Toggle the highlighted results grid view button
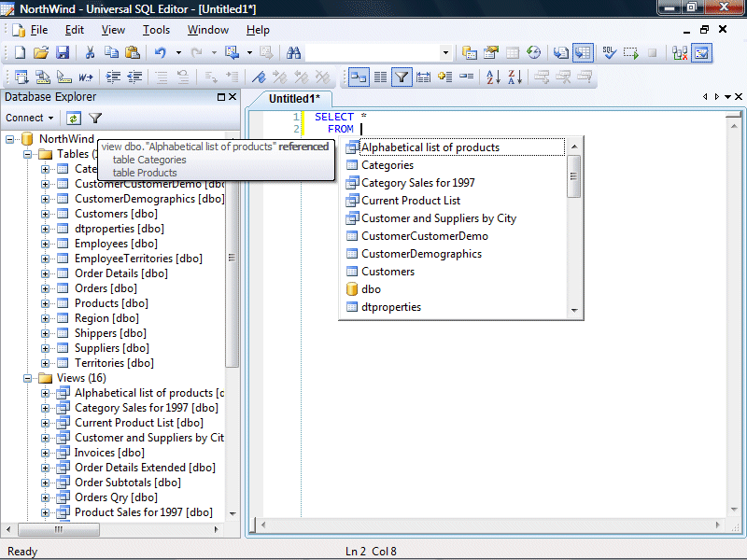Image resolution: width=747 pixels, height=560 pixels. tap(583, 53)
